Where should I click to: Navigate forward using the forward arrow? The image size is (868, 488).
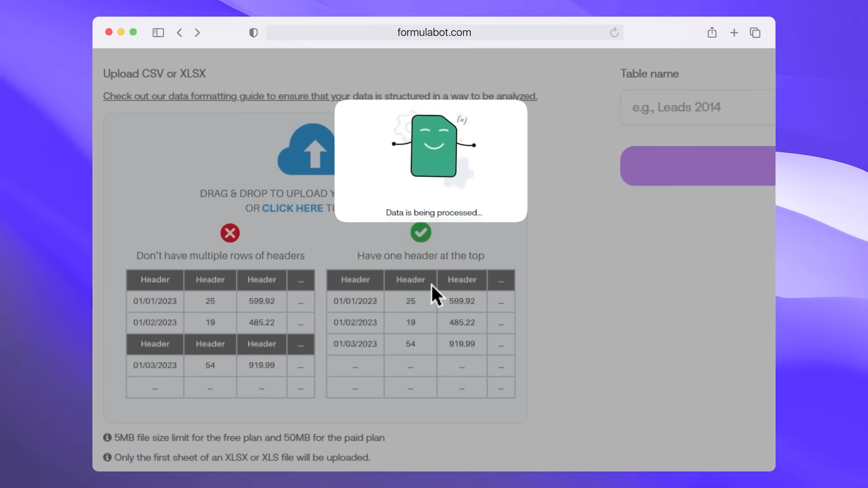[197, 32]
